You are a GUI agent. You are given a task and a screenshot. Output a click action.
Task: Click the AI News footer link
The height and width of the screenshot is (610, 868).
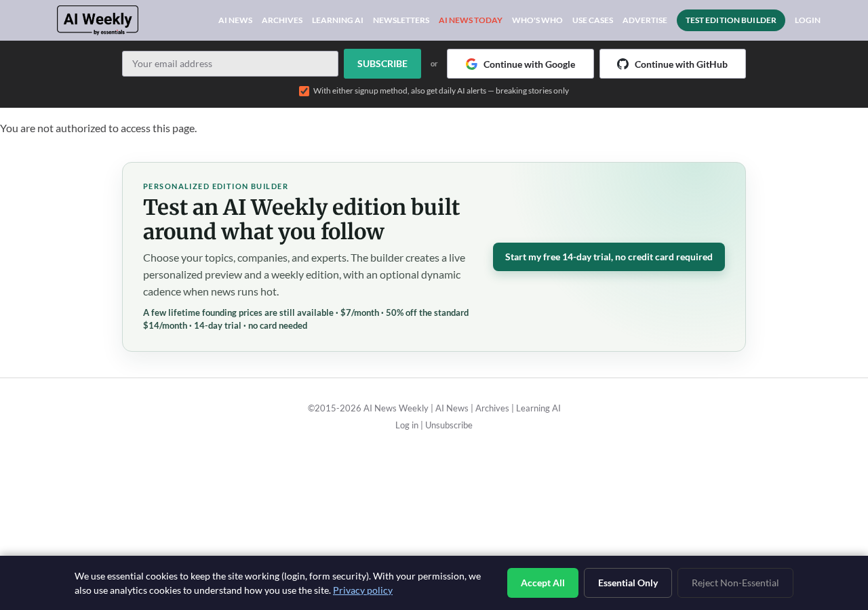452,408
